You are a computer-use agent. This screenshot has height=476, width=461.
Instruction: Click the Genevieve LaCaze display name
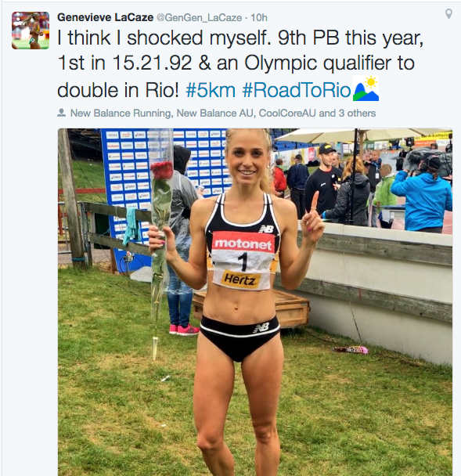105,17
